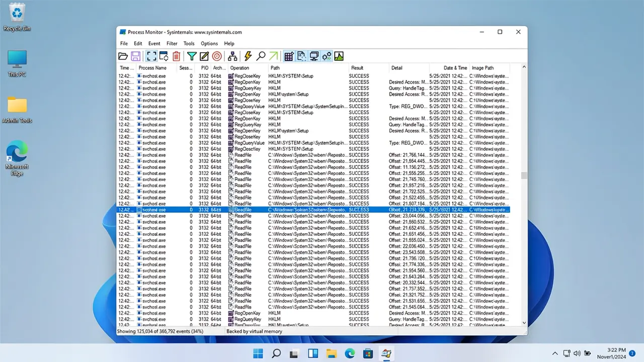The height and width of the screenshot is (362, 644).
Task: Open a saved log with the Open icon
Action: pos(123,56)
